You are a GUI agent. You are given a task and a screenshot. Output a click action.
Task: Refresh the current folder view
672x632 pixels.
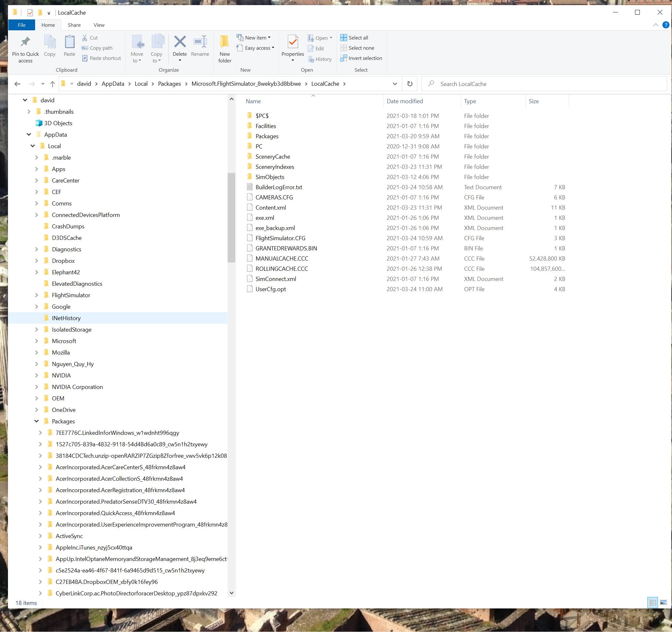(x=410, y=84)
